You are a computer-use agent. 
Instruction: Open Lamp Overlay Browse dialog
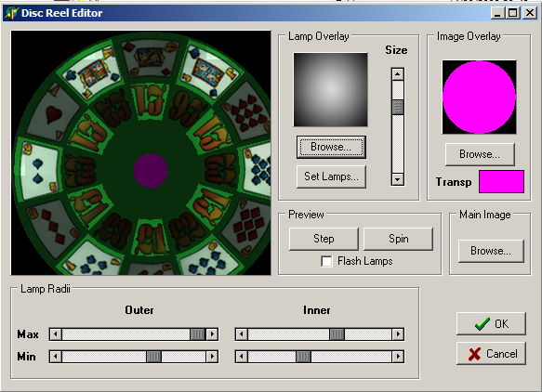tap(331, 147)
